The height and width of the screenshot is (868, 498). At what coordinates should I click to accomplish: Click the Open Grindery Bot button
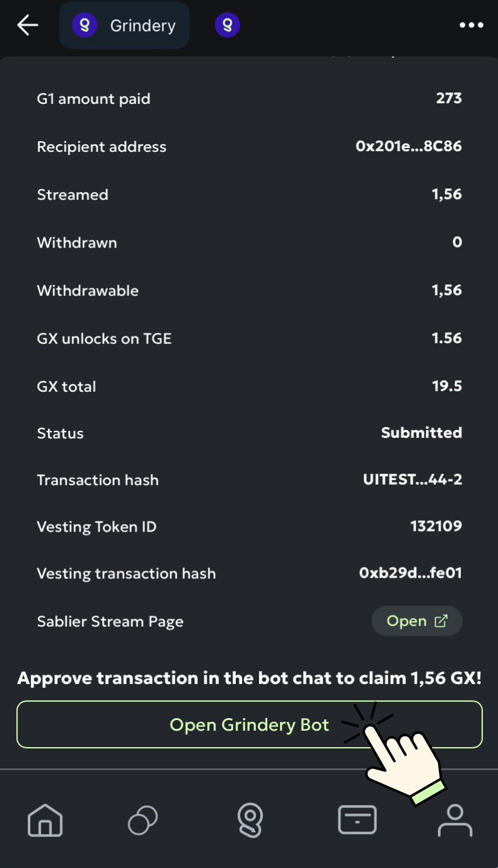click(250, 724)
